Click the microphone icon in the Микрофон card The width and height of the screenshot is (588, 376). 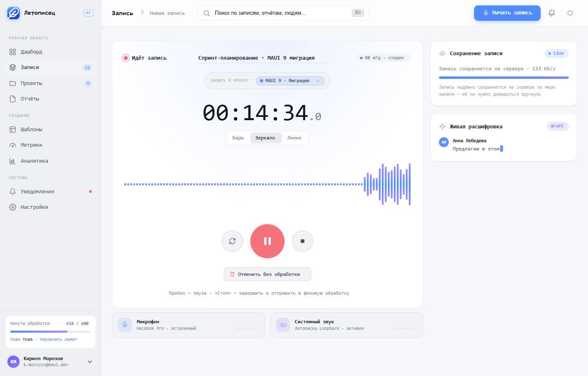coord(125,325)
